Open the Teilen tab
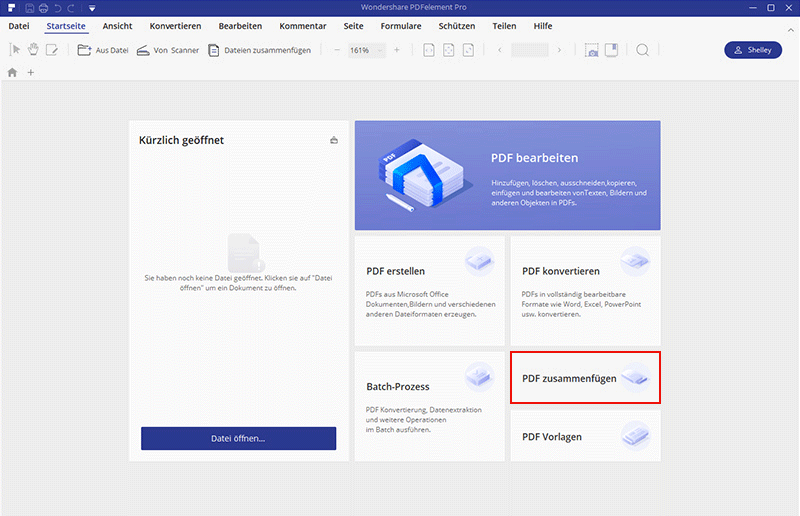 [504, 26]
